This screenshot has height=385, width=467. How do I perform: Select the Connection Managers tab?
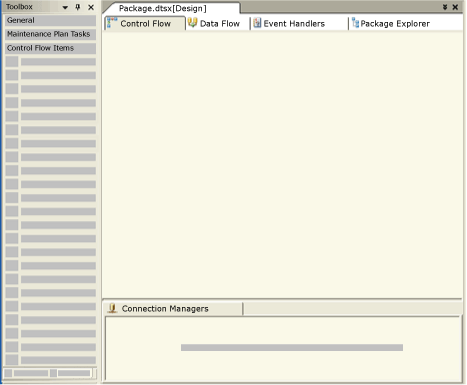click(173, 309)
